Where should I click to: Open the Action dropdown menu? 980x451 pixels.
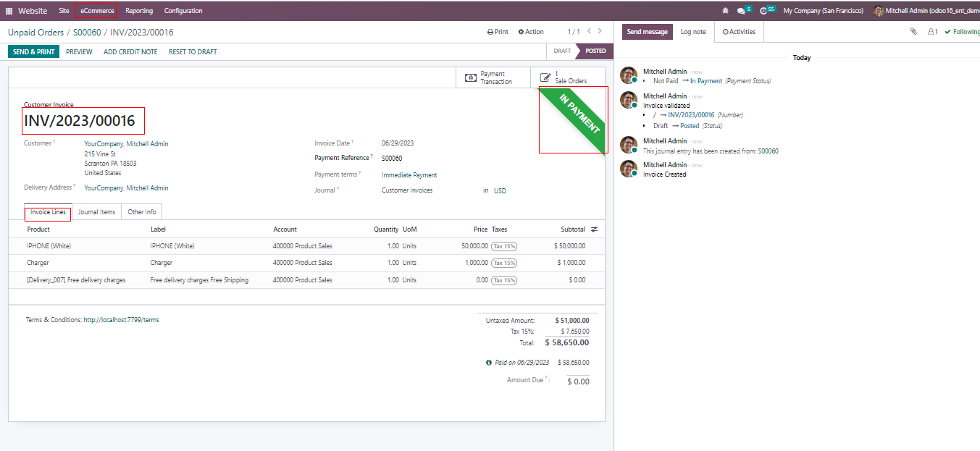coord(531,32)
